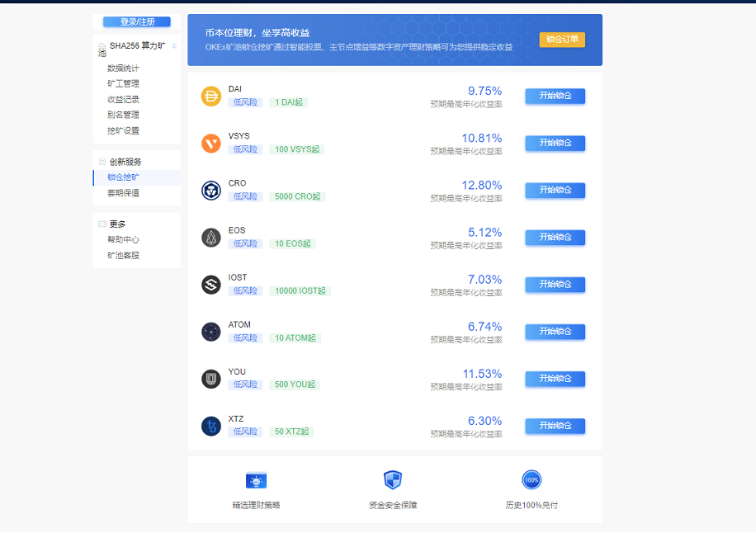Click the SHA256 算力矿池 section icon

[102, 46]
